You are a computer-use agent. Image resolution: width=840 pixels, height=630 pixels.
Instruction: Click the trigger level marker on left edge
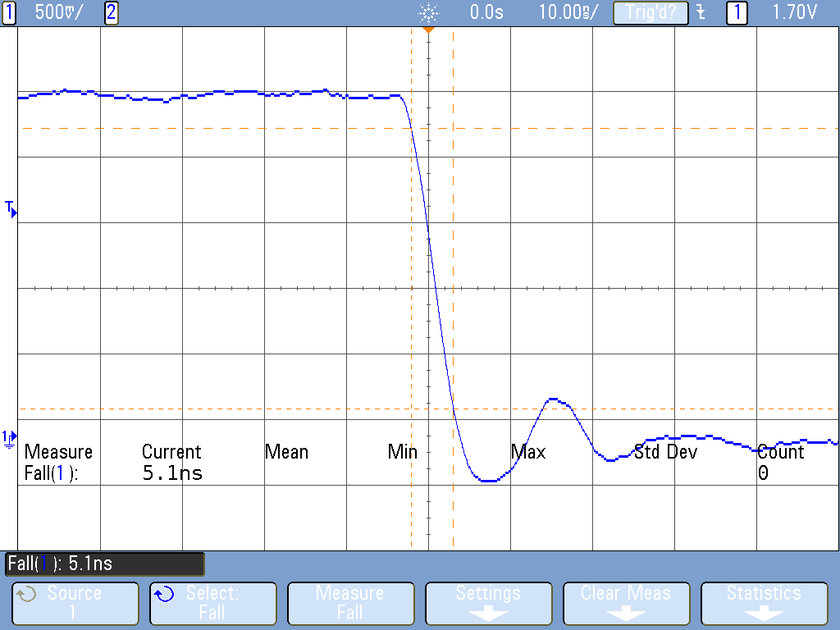point(9,211)
